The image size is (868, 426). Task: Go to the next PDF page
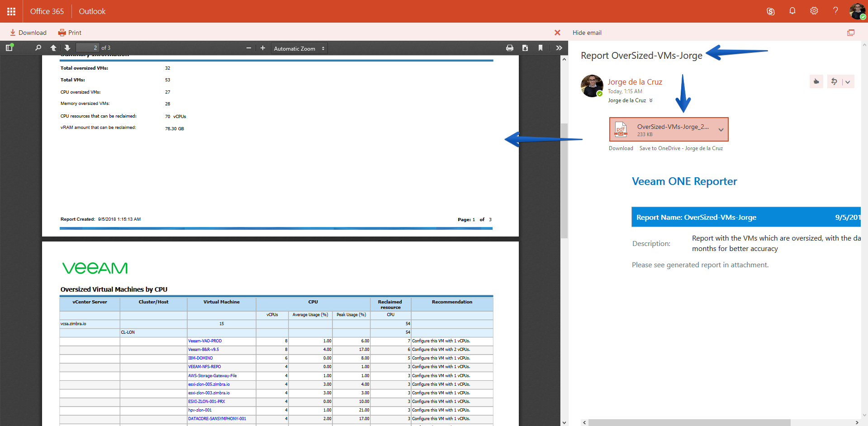pyautogui.click(x=67, y=47)
